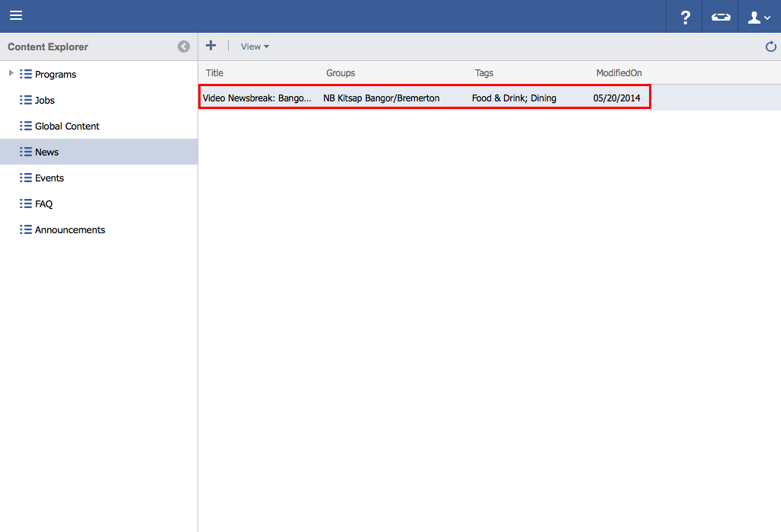781x532 pixels.
Task: Collapse the Content Explorer panel
Action: [184, 46]
